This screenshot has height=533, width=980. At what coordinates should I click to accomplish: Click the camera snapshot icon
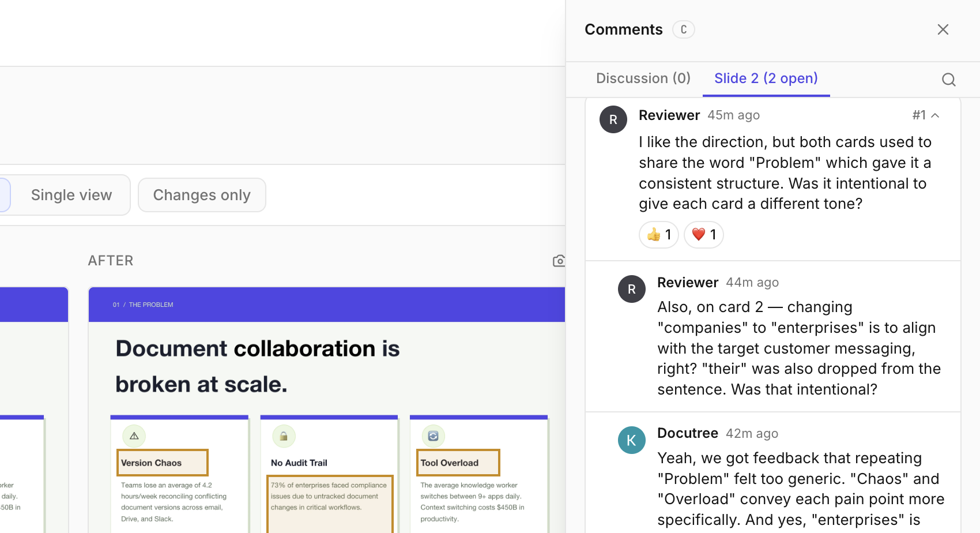tap(559, 261)
